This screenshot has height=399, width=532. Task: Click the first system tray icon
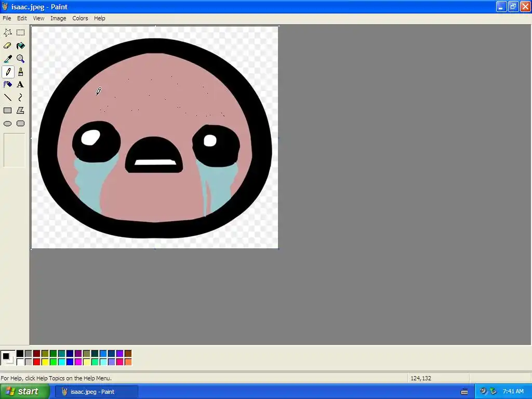483,391
